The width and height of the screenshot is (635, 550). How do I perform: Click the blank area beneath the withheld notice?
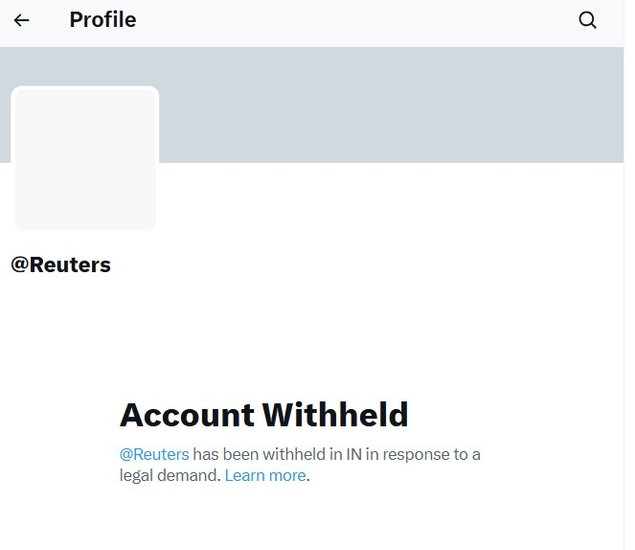[x=300, y=520]
